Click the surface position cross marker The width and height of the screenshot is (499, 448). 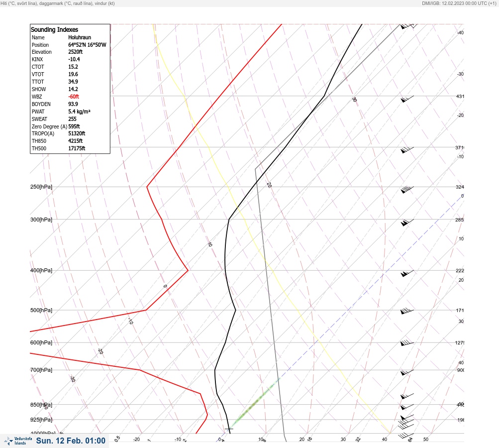pyautogui.click(x=229, y=429)
